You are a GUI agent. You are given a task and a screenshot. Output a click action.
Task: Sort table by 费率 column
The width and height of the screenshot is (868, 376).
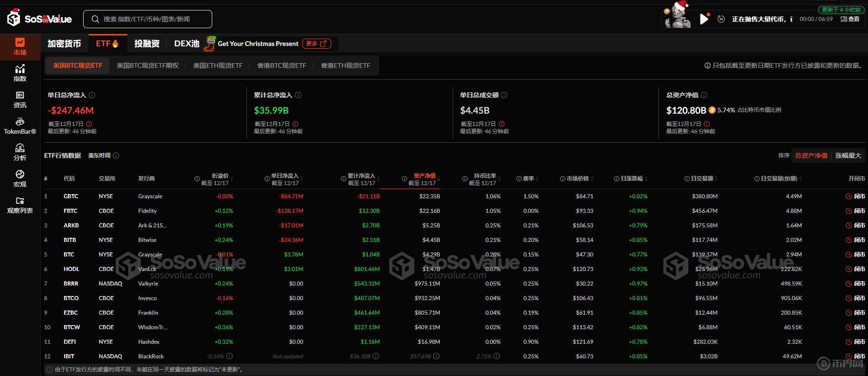point(528,179)
